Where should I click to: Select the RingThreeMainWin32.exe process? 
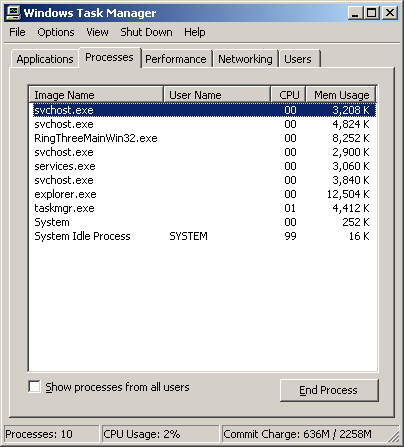pos(202,138)
